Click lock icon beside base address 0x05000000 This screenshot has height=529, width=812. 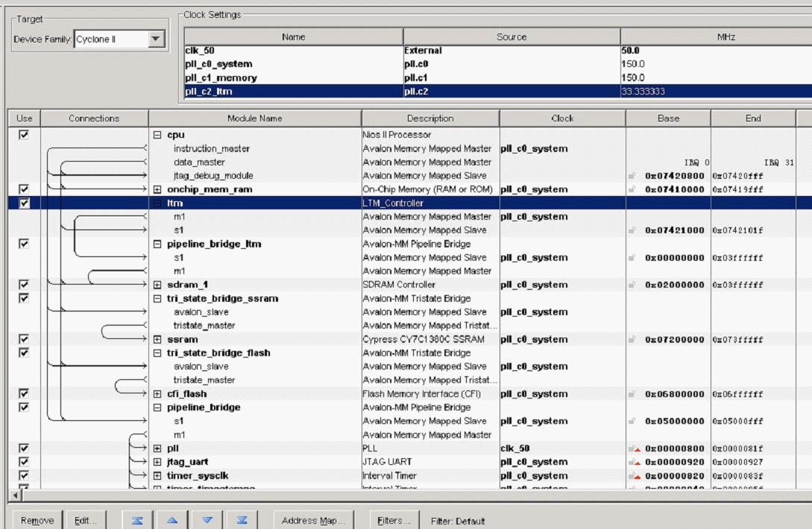[x=632, y=421]
